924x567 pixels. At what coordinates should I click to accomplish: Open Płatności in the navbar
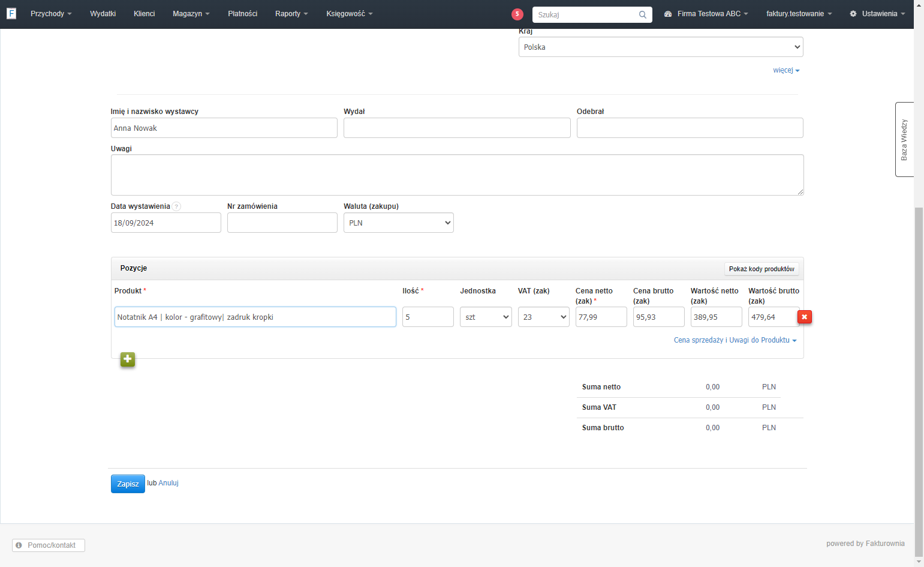click(243, 14)
